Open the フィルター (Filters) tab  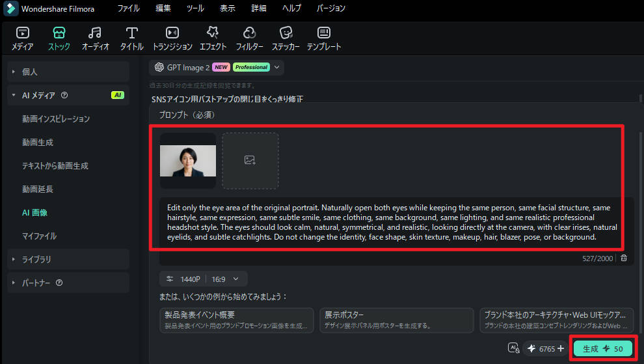point(249,38)
